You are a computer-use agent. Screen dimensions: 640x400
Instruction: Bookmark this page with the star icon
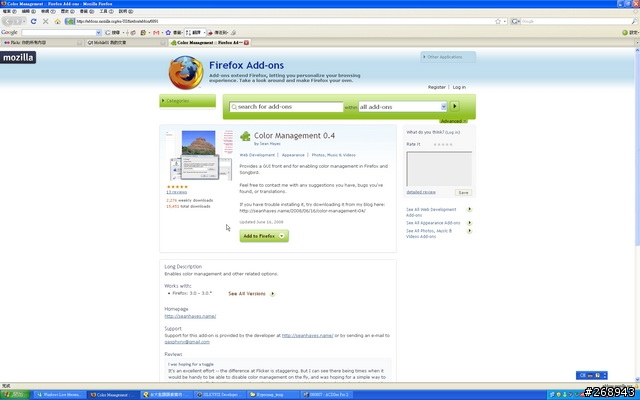pos(498,21)
